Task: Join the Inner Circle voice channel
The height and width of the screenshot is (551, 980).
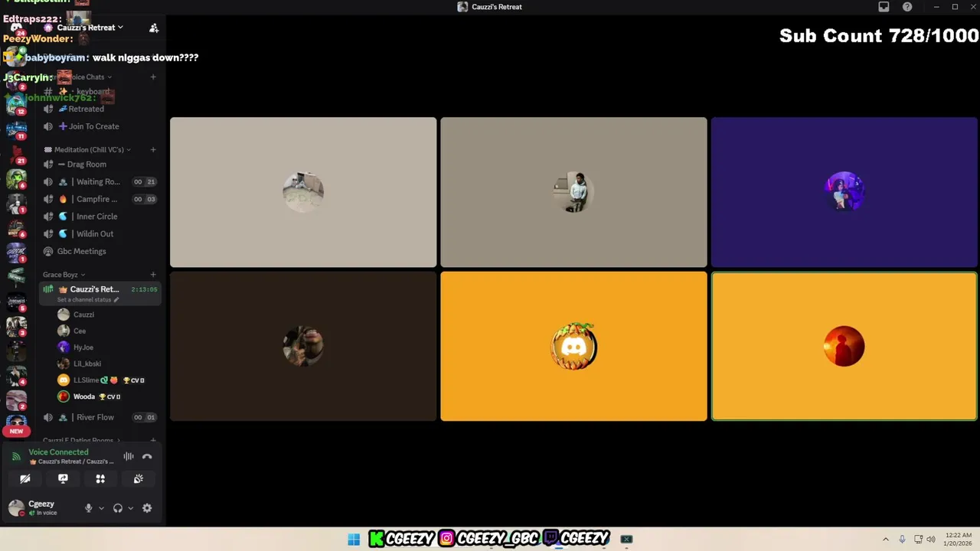Action: tap(100, 217)
